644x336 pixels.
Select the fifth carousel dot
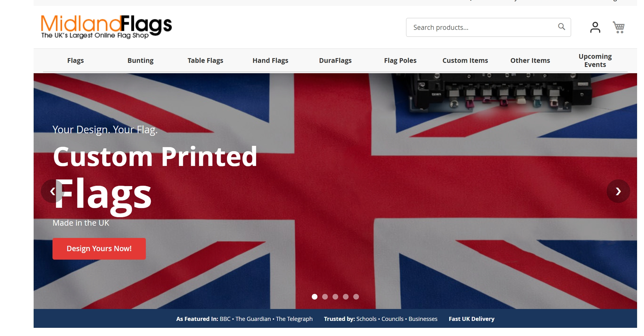click(356, 297)
